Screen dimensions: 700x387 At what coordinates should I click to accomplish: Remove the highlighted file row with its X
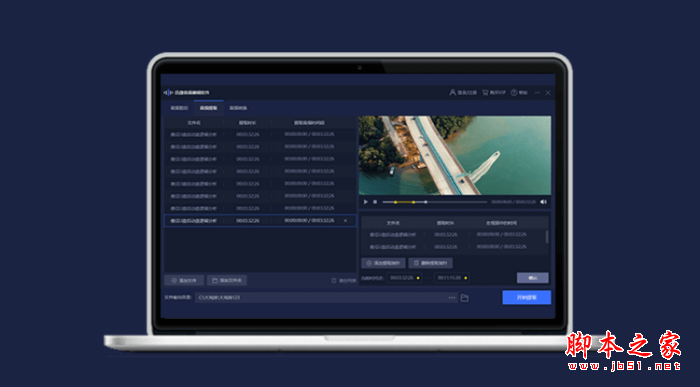click(x=345, y=221)
